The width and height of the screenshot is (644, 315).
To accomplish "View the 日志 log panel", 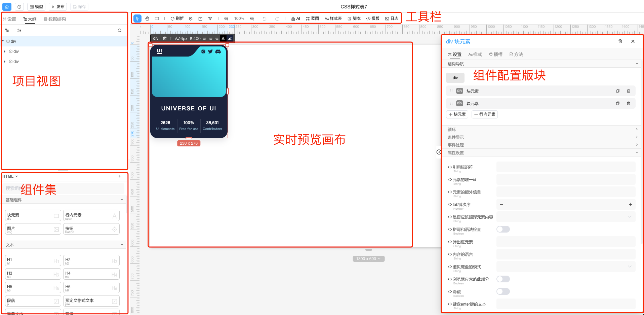I will tap(392, 19).
